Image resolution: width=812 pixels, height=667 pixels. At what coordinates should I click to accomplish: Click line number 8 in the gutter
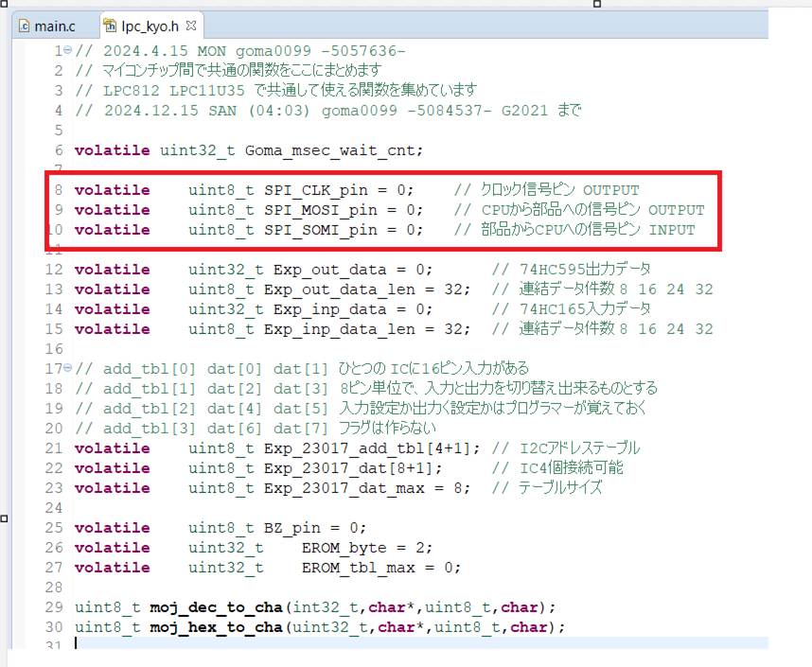(x=58, y=189)
